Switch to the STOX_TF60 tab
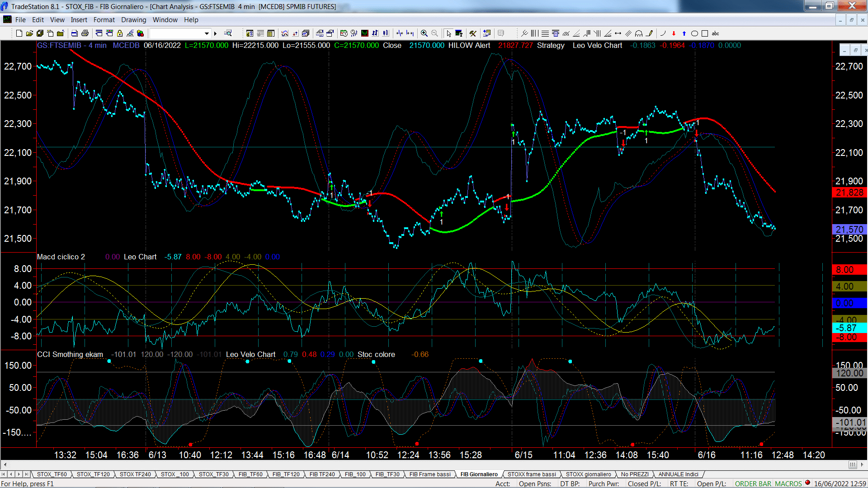This screenshot has width=868, height=488. click(x=52, y=474)
